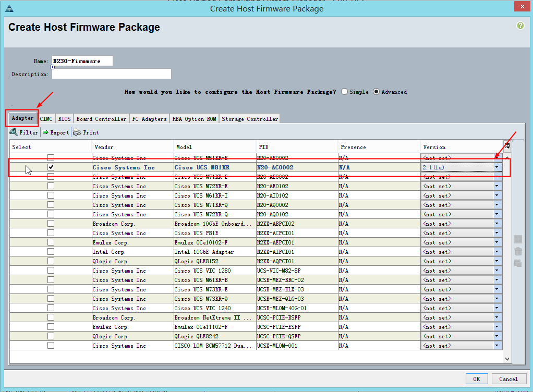The image size is (533, 392).
Task: Click the Filter magnifier icon
Action: coord(14,132)
